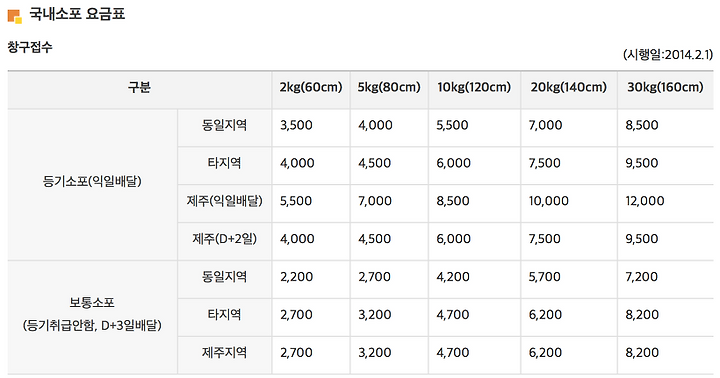Select the 10,000 price cell
The image size is (720, 378).
[x=569, y=201]
